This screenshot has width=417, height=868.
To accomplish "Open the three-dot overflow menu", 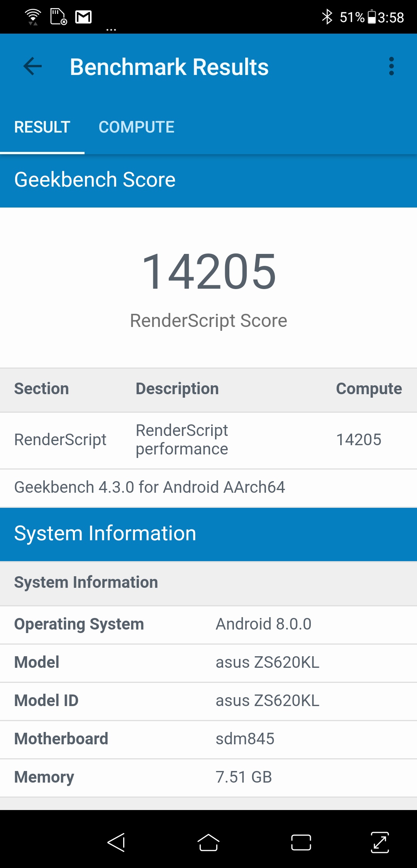I will [x=391, y=66].
